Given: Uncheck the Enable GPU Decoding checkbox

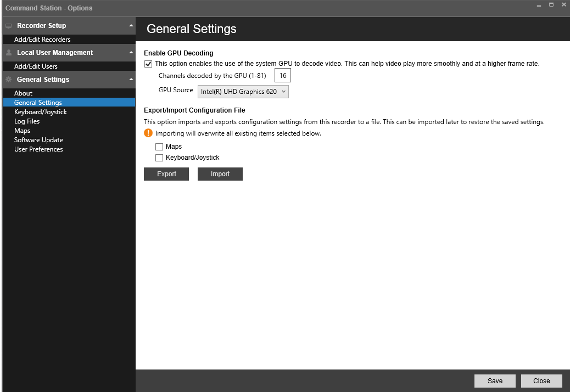Looking at the screenshot, I should (148, 64).
